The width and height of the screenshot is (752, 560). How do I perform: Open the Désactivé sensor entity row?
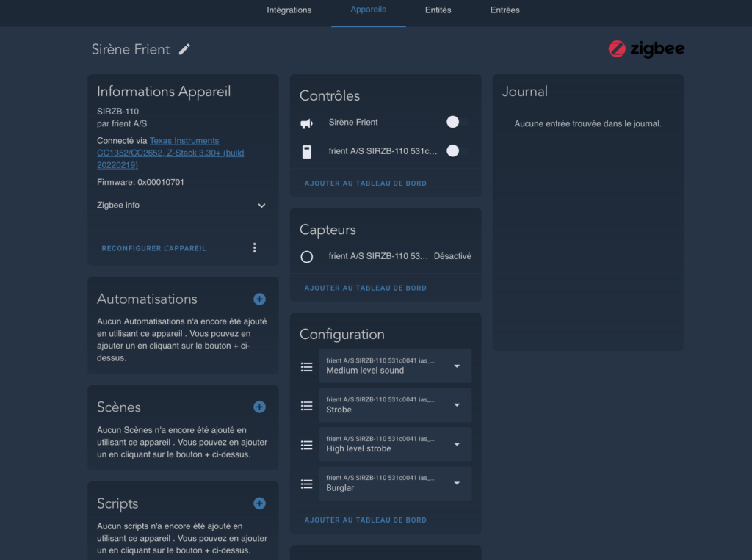click(x=386, y=256)
